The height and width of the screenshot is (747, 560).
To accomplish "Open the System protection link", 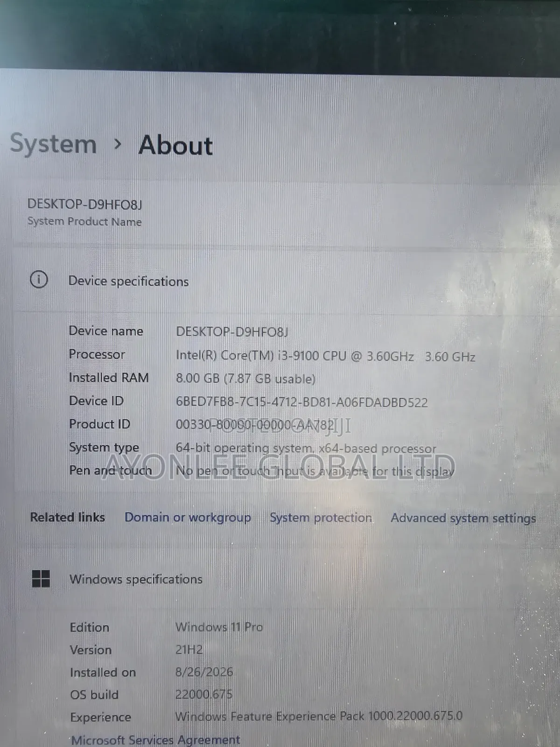I will tap(321, 518).
